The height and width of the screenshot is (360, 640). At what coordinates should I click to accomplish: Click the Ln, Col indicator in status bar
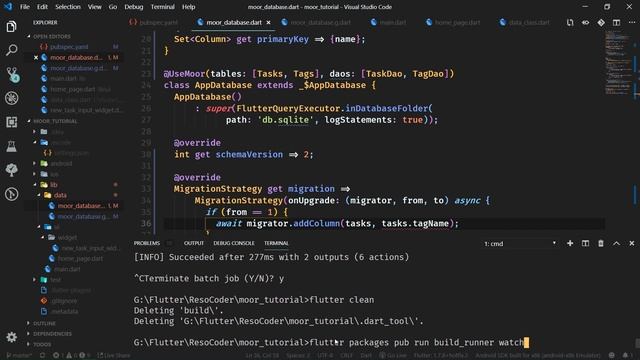[261, 355]
